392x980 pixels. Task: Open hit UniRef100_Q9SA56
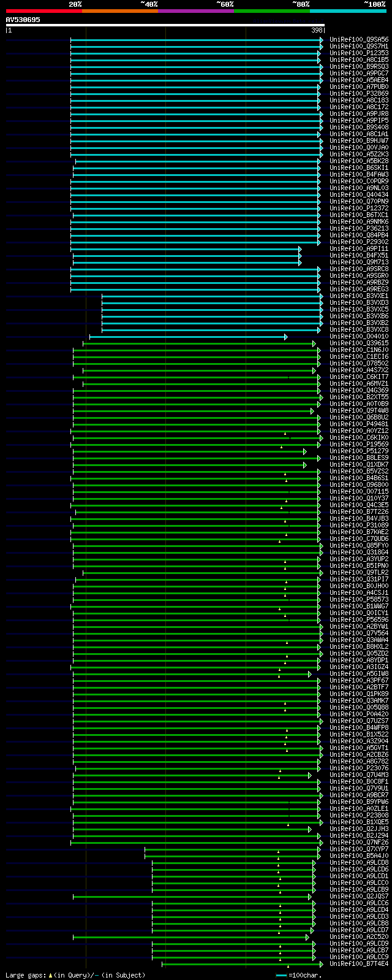pos(359,39)
